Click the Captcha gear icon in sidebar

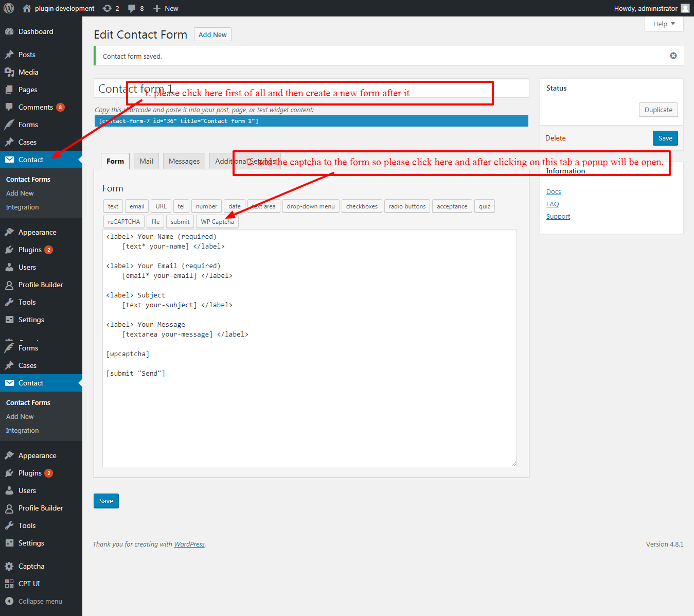point(9,566)
